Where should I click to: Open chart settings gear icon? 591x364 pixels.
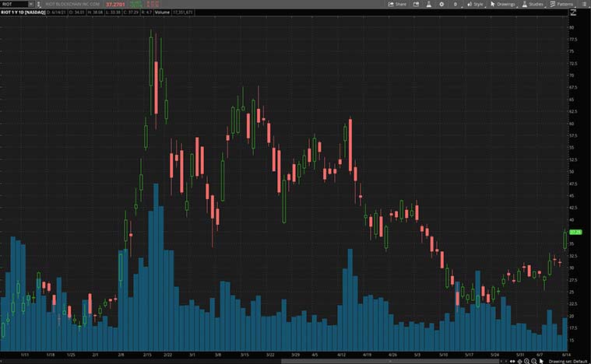[441, 4]
